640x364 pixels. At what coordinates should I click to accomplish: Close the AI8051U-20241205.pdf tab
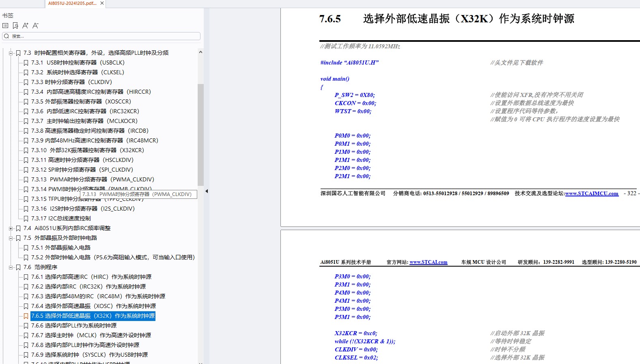[102, 3]
